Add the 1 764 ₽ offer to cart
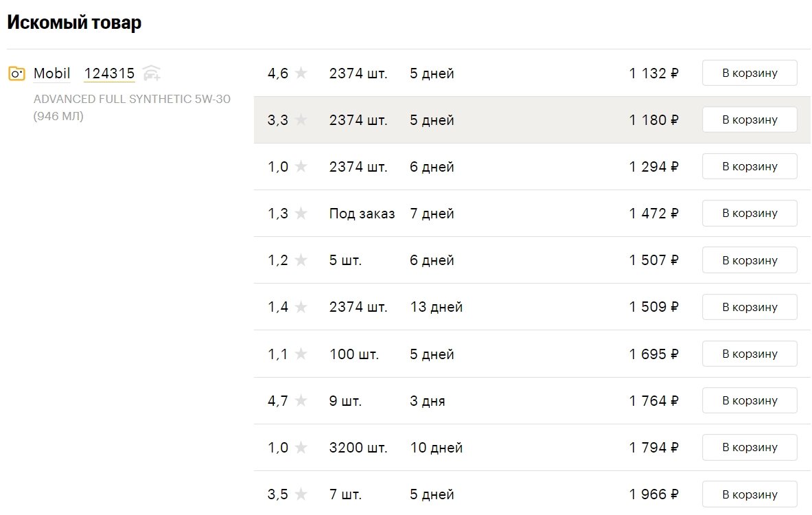The image size is (812, 515). 750,400
